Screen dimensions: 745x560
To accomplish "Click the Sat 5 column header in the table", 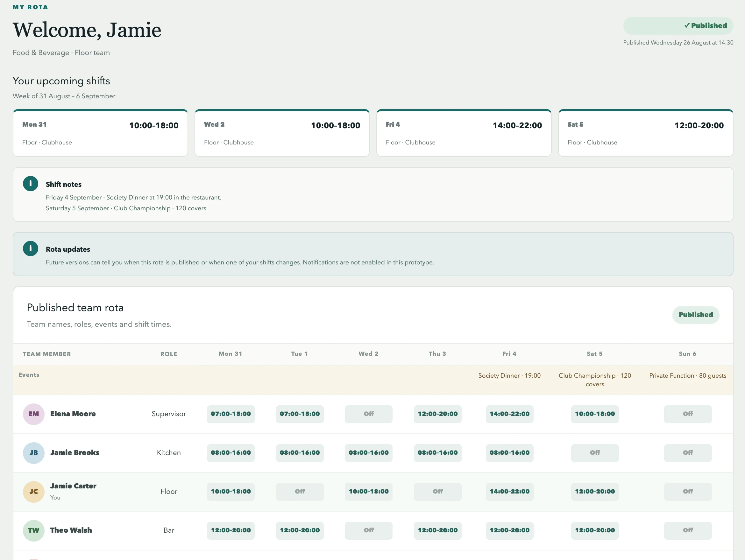I will [595, 354].
